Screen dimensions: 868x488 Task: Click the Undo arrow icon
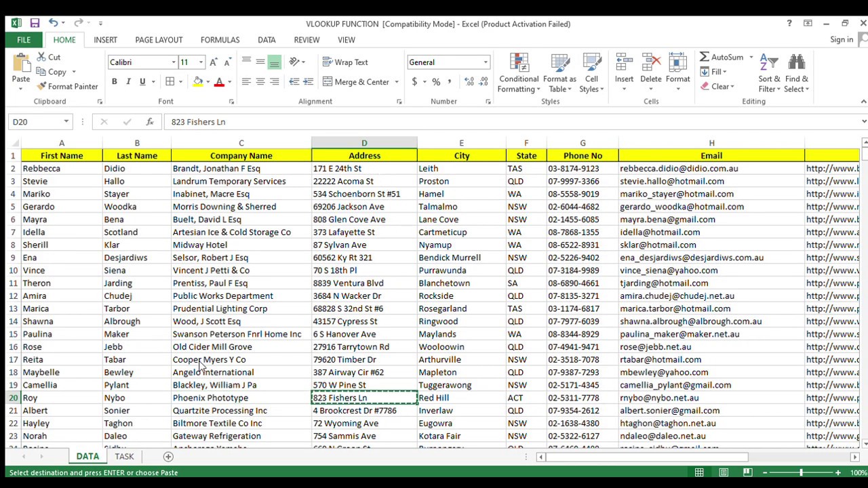point(52,23)
